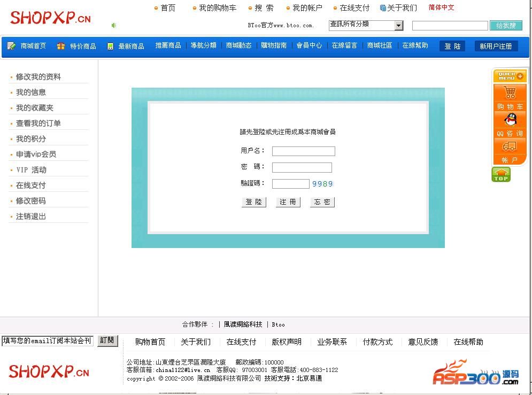Open 修改我的资料 in sidebar

tap(38, 76)
